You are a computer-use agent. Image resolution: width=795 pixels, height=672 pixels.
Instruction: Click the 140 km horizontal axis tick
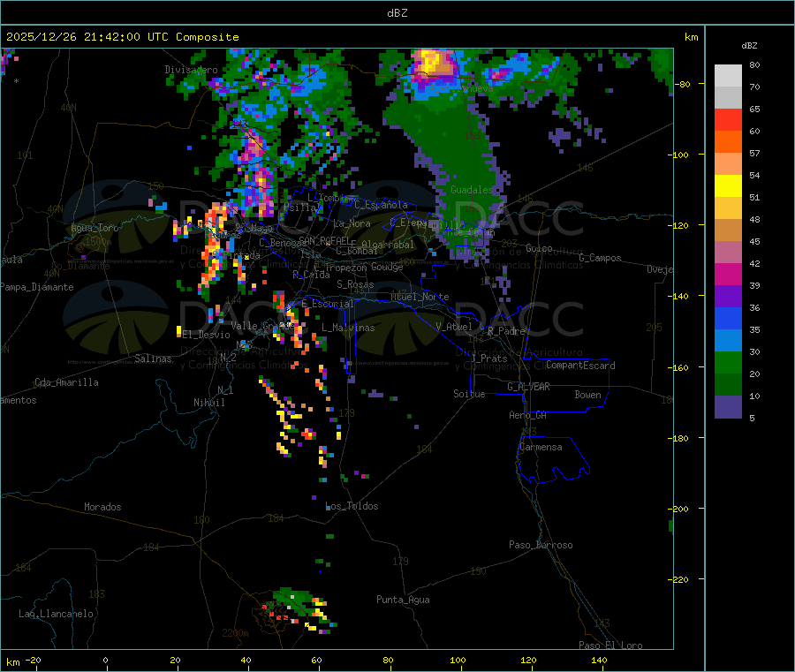[x=599, y=660]
